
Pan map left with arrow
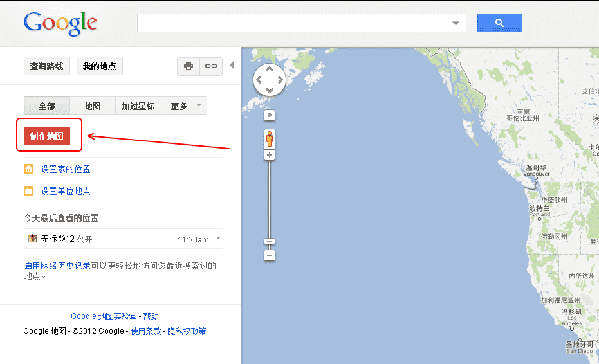tap(259, 80)
